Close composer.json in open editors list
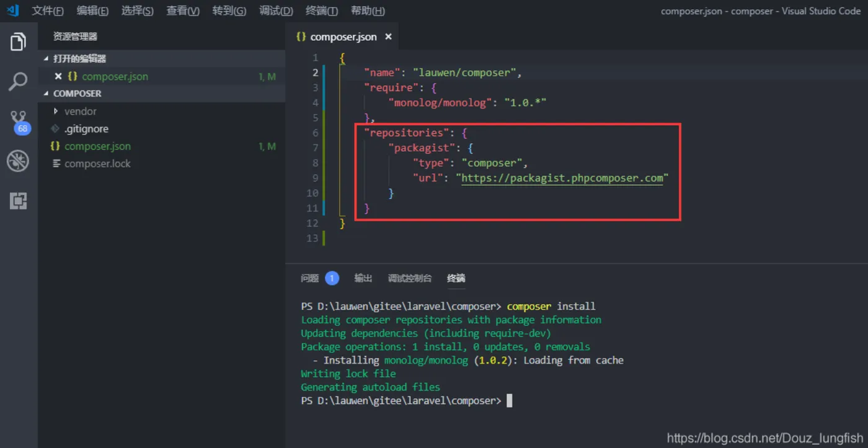The image size is (868, 448). (x=58, y=76)
